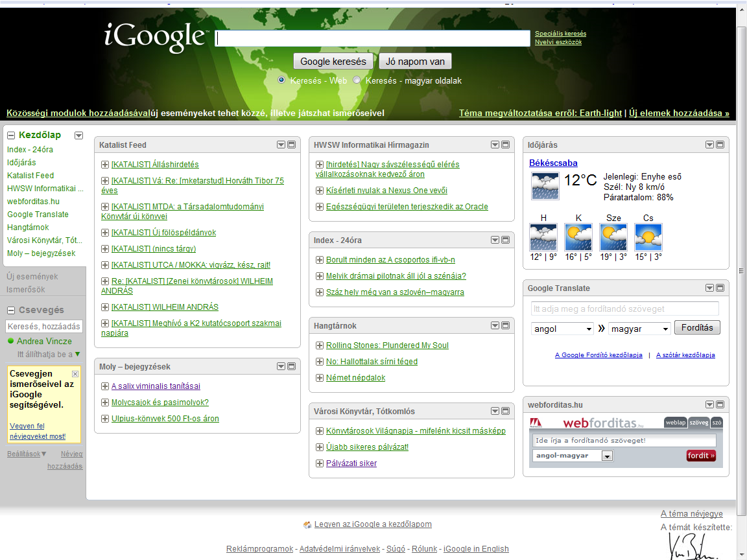747x560 pixels.
Task: Expand the [KATALIST] Álláshirdetés item plus icon
Action: point(105,165)
